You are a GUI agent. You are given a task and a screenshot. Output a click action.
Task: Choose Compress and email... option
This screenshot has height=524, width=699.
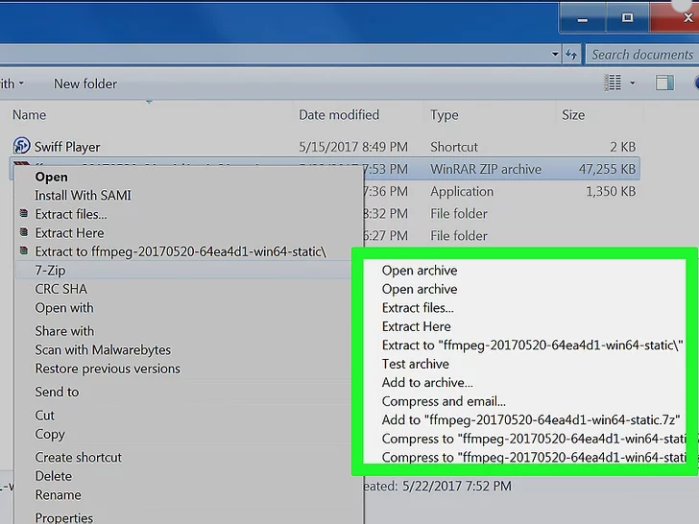(x=444, y=401)
